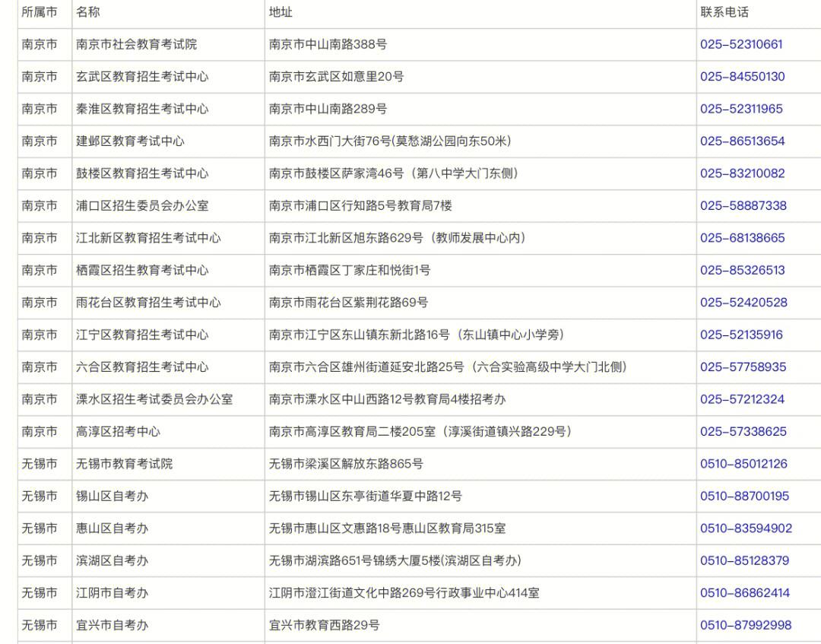The width and height of the screenshot is (821, 644).
Task: Click the name 浦口区招生委员会办公室
Action: pyautogui.click(x=142, y=206)
